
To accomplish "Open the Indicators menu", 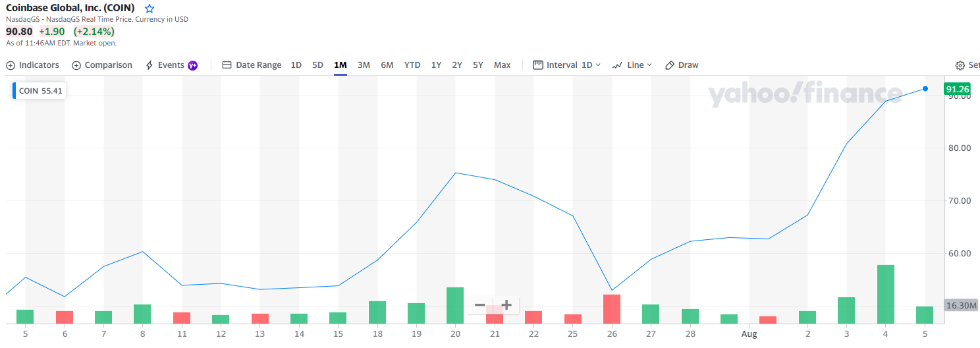I will (x=32, y=65).
